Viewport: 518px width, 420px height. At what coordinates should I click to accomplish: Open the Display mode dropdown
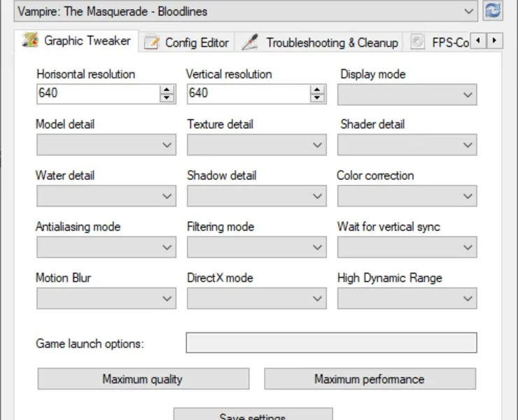tap(407, 94)
